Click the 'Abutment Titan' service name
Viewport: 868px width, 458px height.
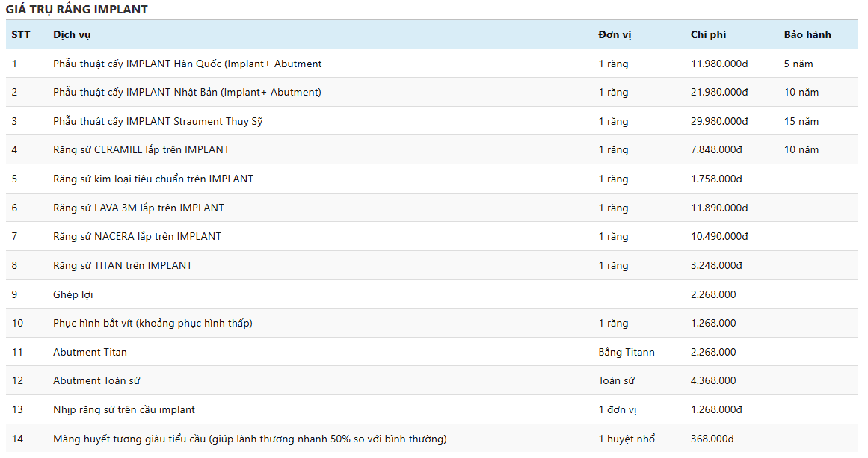coord(90,352)
